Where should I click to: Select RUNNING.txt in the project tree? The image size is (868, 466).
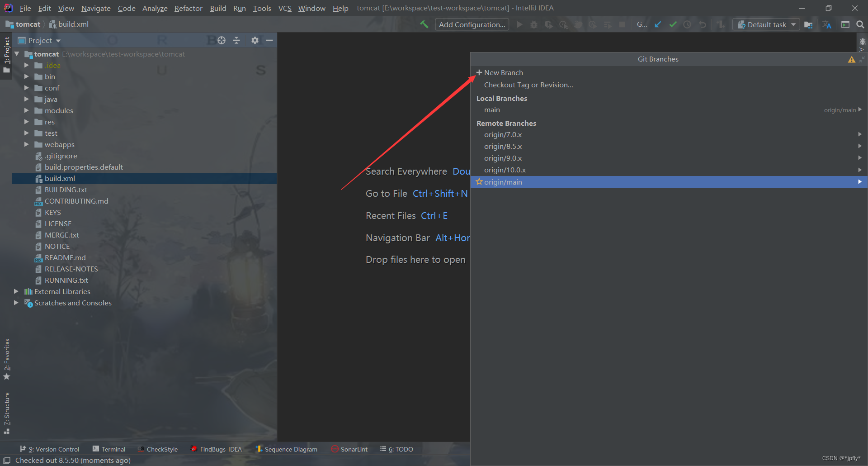pos(66,280)
